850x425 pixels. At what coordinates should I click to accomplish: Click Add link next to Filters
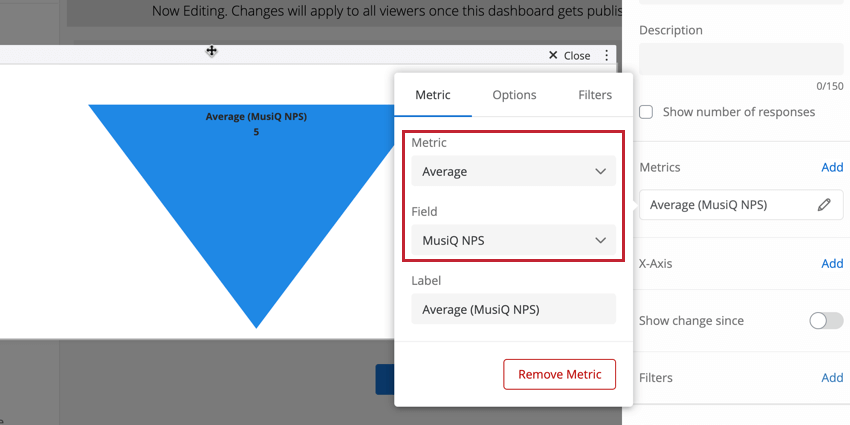pyautogui.click(x=832, y=378)
